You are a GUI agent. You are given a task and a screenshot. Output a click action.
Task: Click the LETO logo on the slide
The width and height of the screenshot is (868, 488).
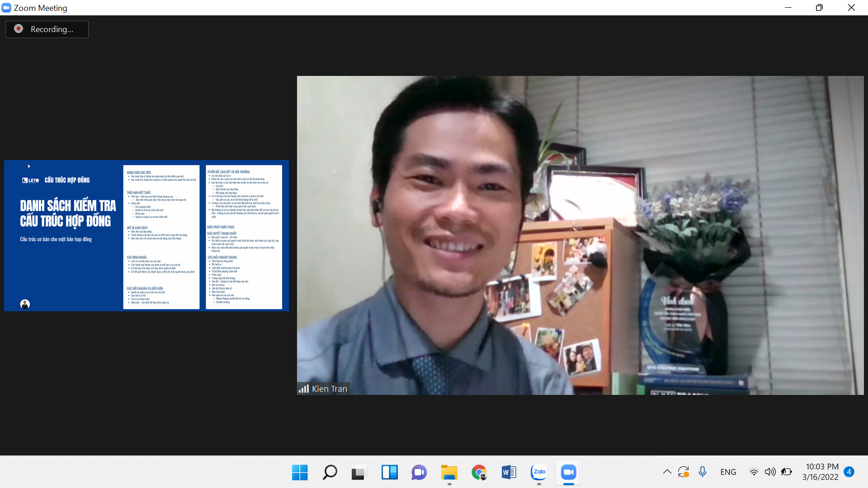30,180
